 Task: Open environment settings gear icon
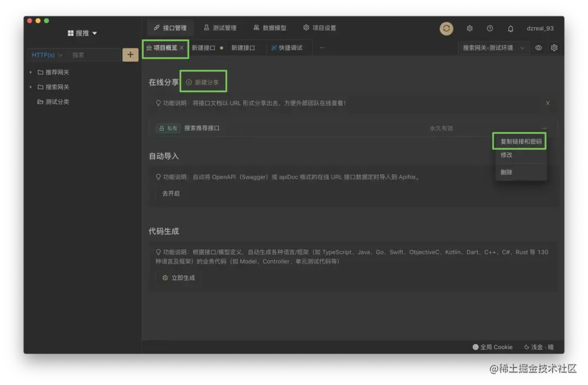554,48
